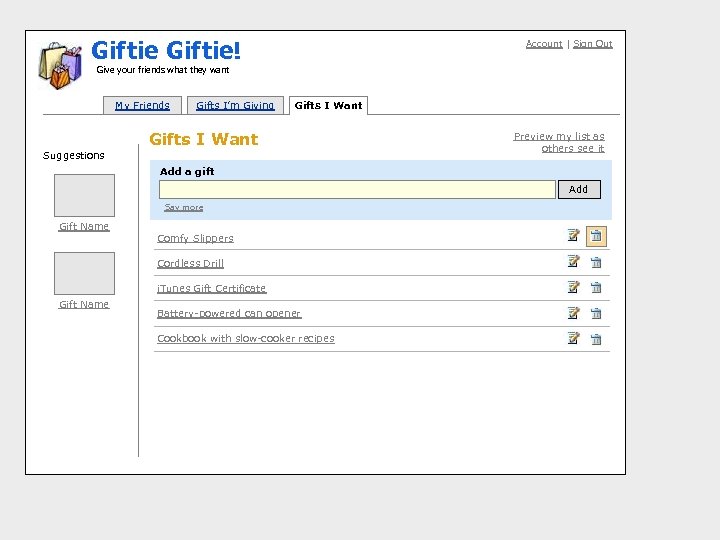
Task: Edit the Cordless Drill gift
Action: pyautogui.click(x=573, y=261)
